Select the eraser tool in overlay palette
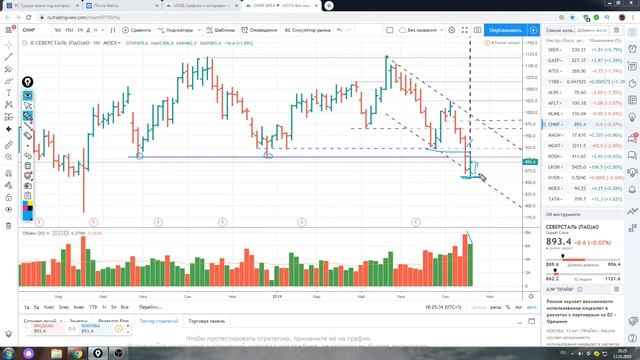Screen dimensions: 640x360 [28, 136]
